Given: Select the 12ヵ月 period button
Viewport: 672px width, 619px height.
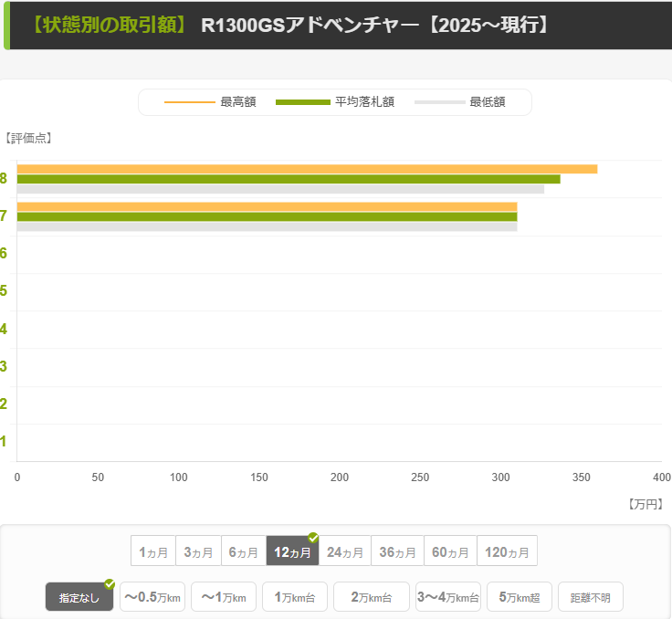Looking at the screenshot, I should (x=292, y=551).
